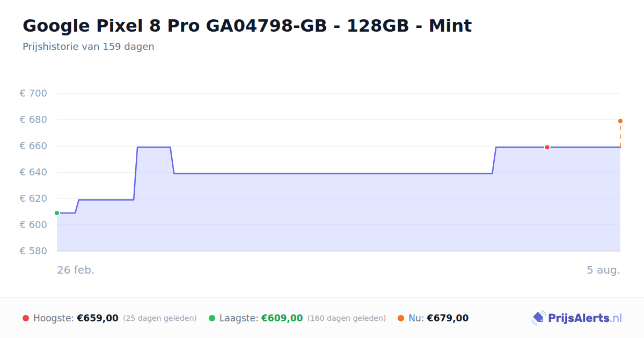Select the green lowest-price point on chart

pos(57,213)
